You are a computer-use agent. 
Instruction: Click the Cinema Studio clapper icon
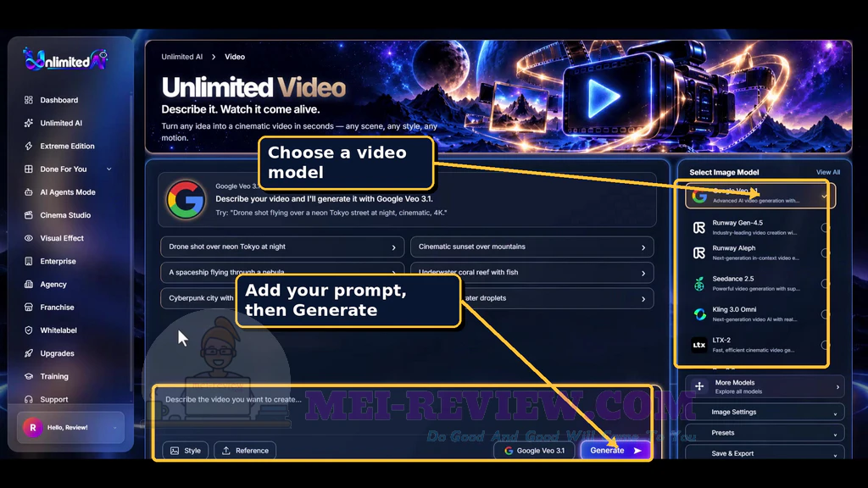[29, 215]
